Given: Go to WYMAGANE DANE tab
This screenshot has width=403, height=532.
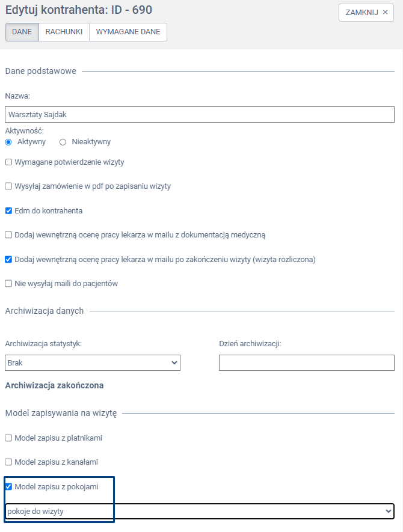Looking at the screenshot, I should coord(128,32).
